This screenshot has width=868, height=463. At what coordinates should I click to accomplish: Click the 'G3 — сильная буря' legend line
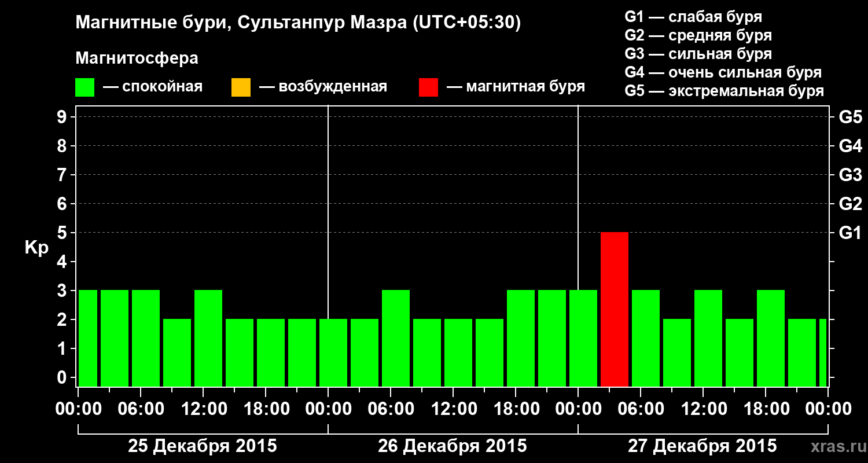click(x=698, y=54)
